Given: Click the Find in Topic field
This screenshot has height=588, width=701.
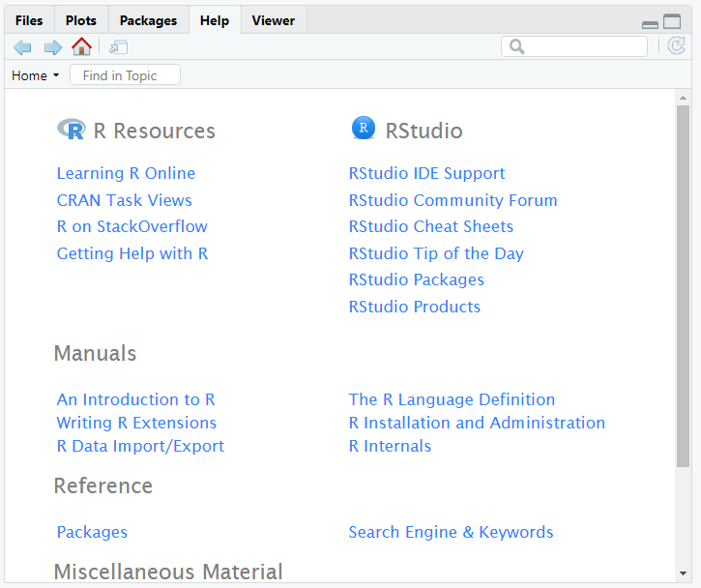Looking at the screenshot, I should (125, 74).
